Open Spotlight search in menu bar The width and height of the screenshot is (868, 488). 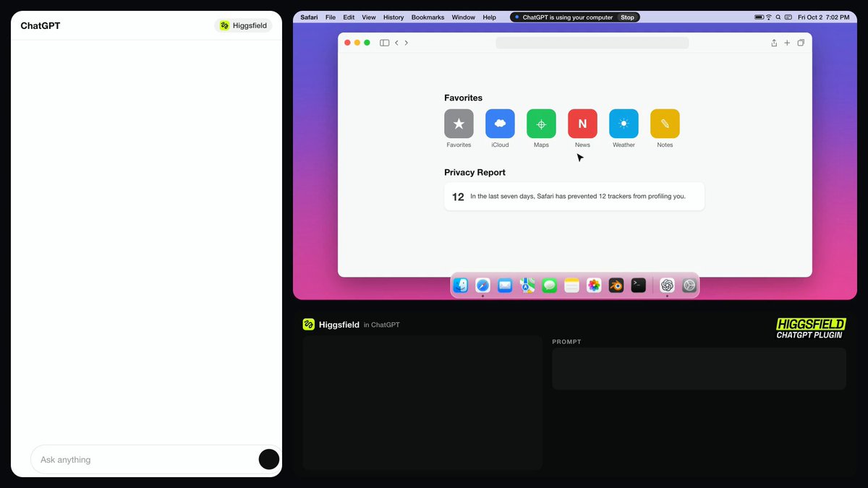coord(778,17)
